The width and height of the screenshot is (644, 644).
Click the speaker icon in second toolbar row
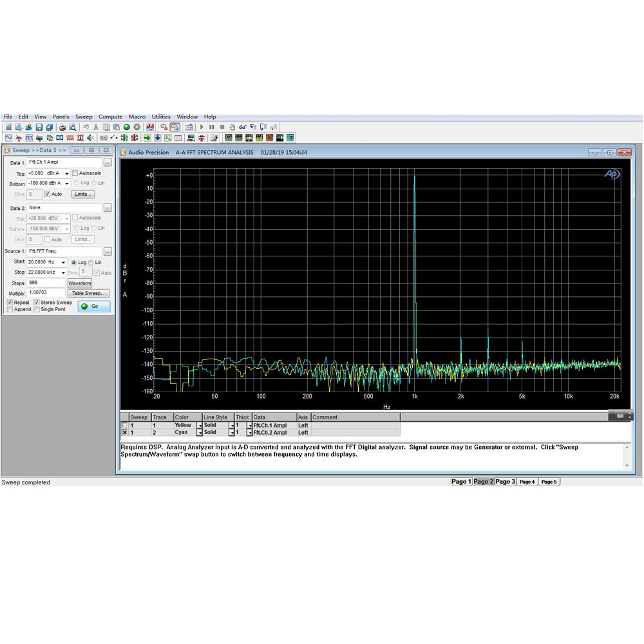90,138
